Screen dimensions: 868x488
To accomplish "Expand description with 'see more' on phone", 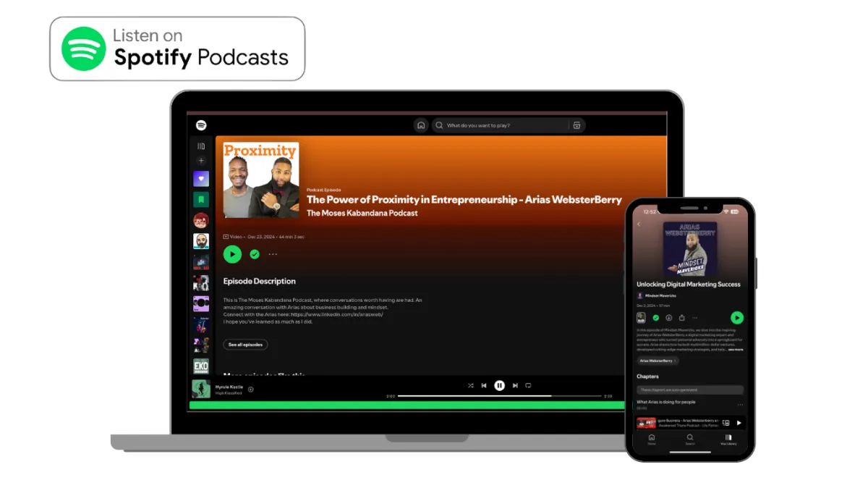I will click(x=736, y=349).
